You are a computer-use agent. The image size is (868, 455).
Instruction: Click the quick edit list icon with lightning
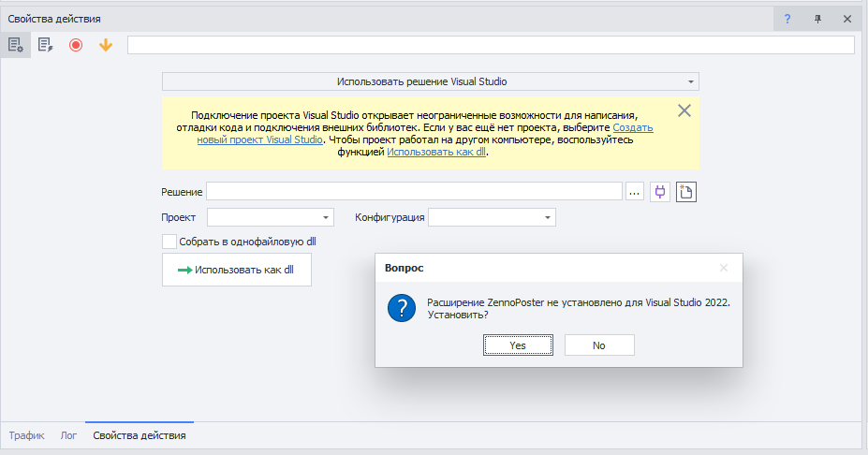click(45, 45)
